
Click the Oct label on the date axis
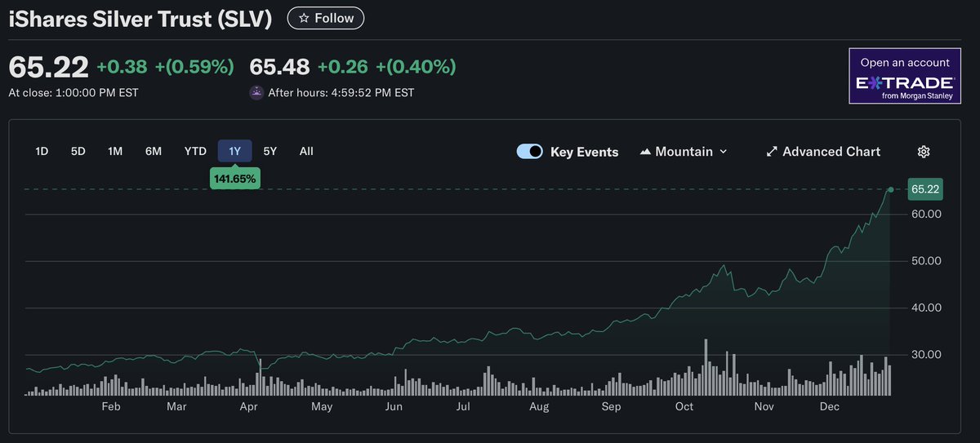pos(684,406)
